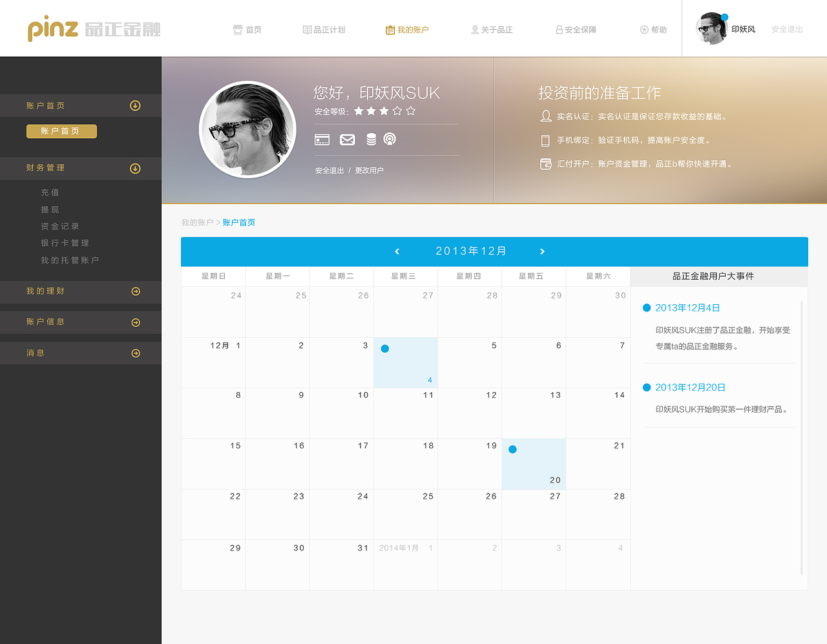Screen dimensions: 827x644
Task: Select 我的账户 in top navigation
Action: [x=407, y=30]
